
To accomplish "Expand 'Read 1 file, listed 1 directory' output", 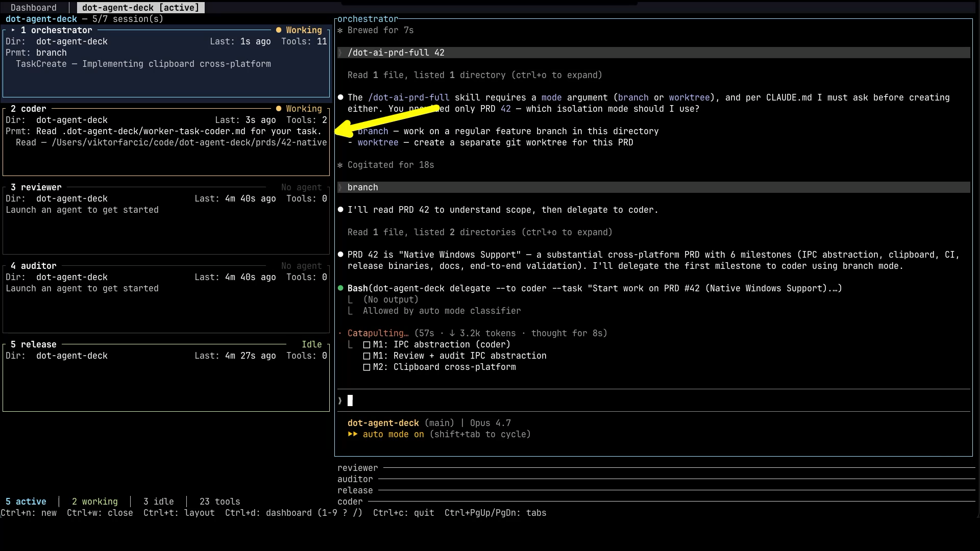I will tap(475, 75).
